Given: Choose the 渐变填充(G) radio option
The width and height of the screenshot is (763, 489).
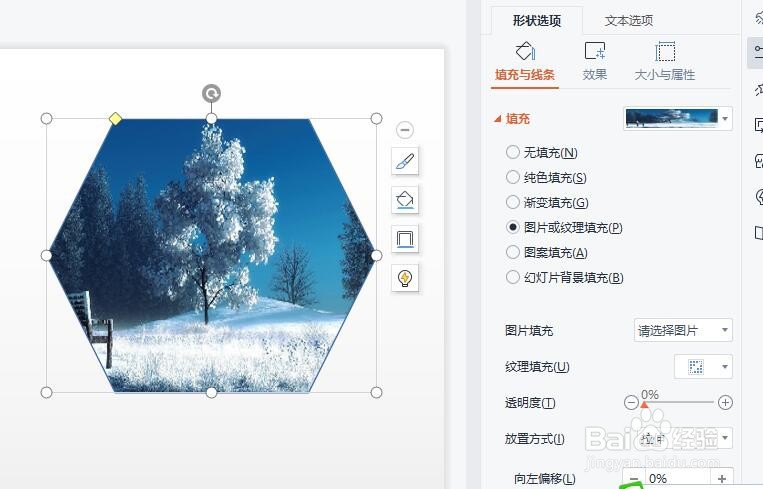Looking at the screenshot, I should 512,202.
